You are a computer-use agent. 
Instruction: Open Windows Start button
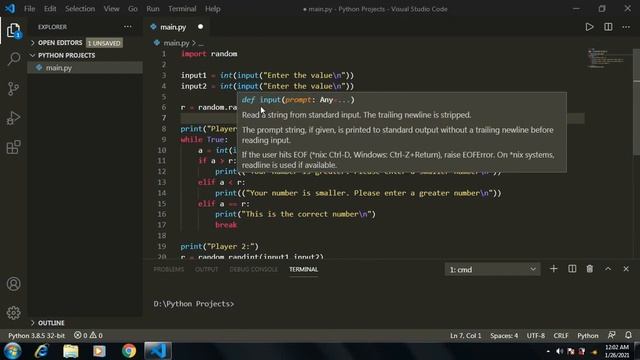click(12, 351)
